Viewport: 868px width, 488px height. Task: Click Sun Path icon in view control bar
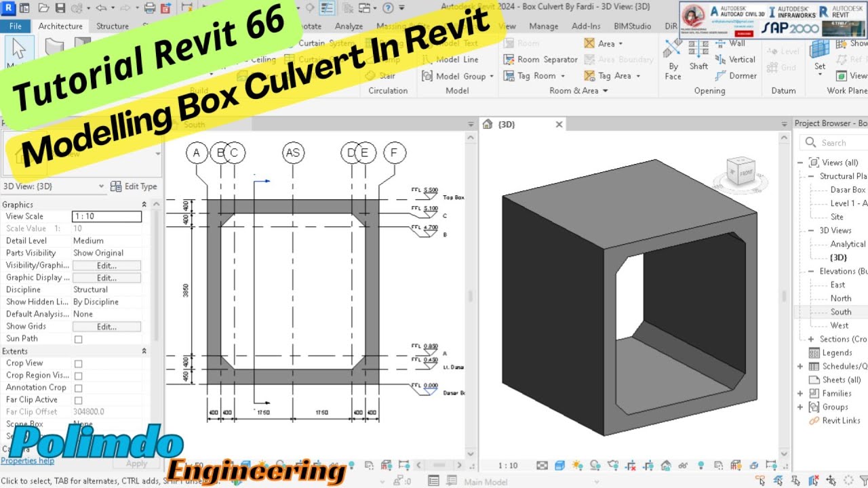pos(577,466)
